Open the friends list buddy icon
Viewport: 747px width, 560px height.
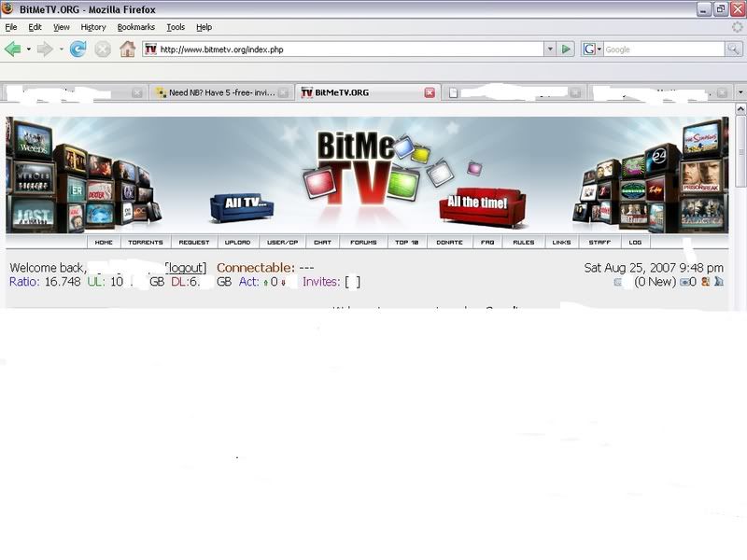tap(706, 282)
